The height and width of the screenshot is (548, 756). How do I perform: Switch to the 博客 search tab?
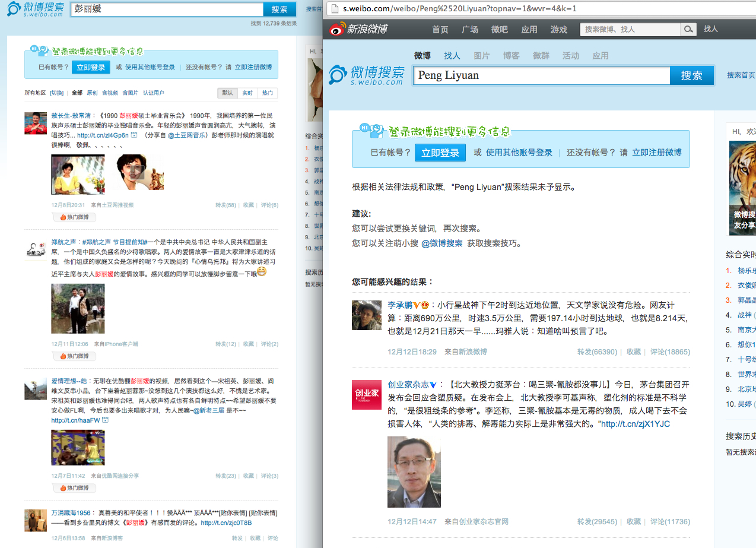point(512,55)
